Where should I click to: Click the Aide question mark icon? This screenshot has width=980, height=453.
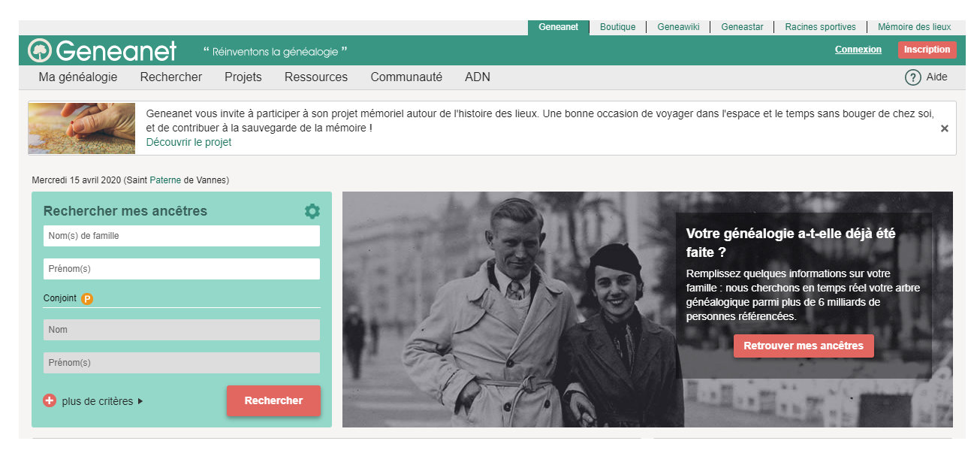[912, 77]
